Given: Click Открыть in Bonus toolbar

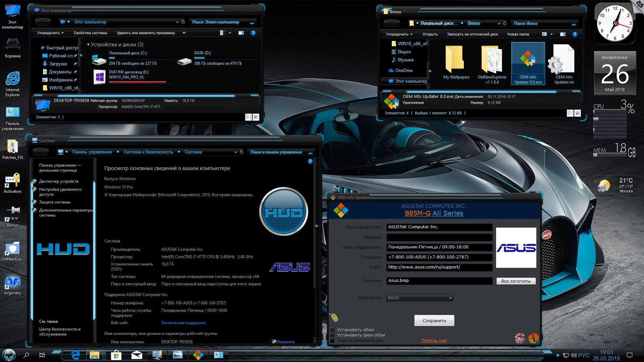Looking at the screenshot, I should (430, 34).
